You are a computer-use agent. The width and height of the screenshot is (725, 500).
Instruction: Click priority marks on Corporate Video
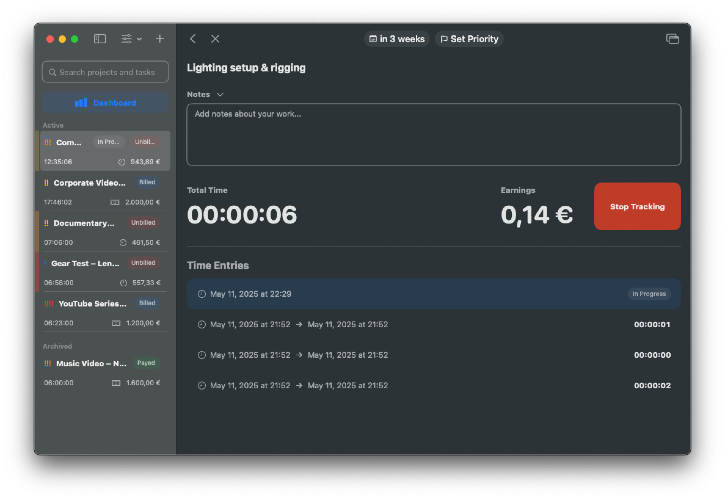point(46,183)
